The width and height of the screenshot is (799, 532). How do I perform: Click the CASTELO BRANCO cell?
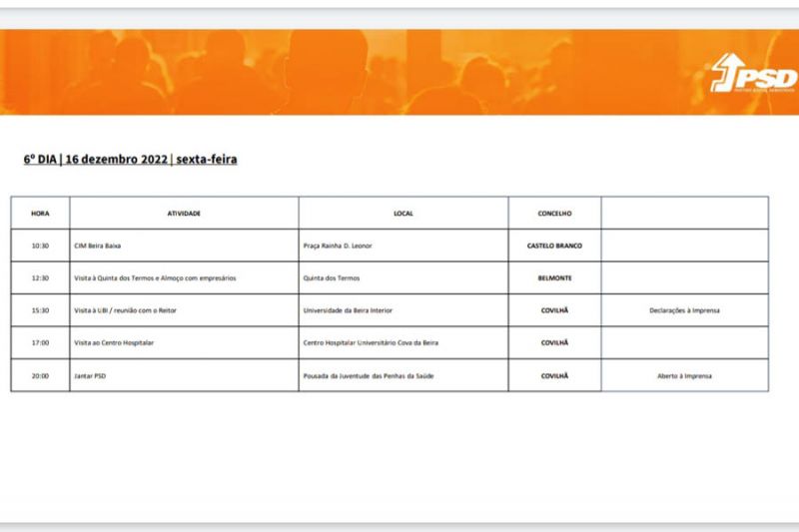click(554, 246)
